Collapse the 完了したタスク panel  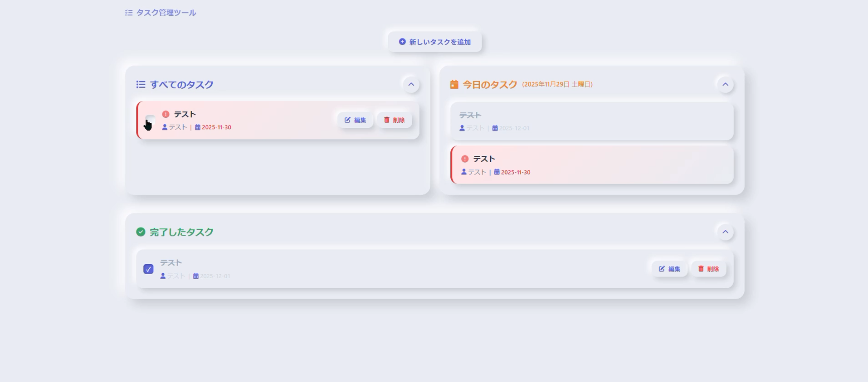click(725, 232)
